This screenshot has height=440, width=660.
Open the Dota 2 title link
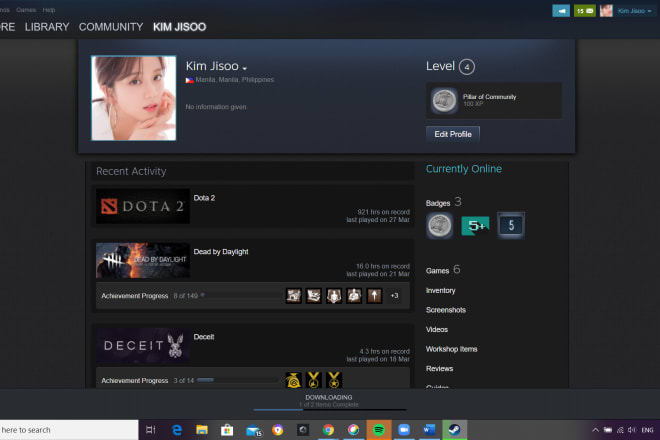coord(204,198)
